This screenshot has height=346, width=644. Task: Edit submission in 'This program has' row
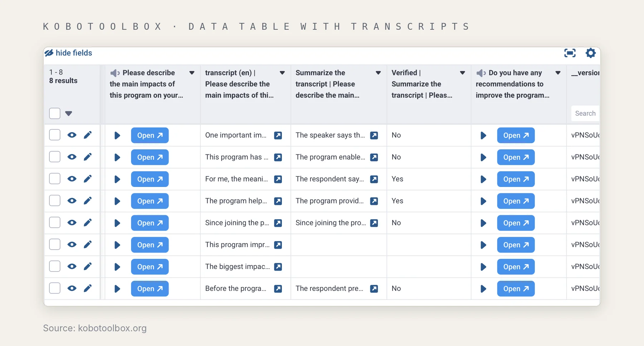[x=88, y=157]
